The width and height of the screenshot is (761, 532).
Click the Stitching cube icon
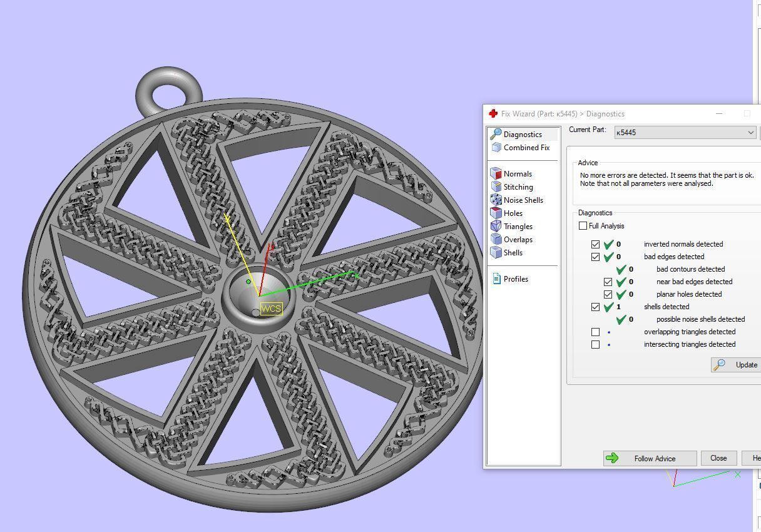point(496,187)
